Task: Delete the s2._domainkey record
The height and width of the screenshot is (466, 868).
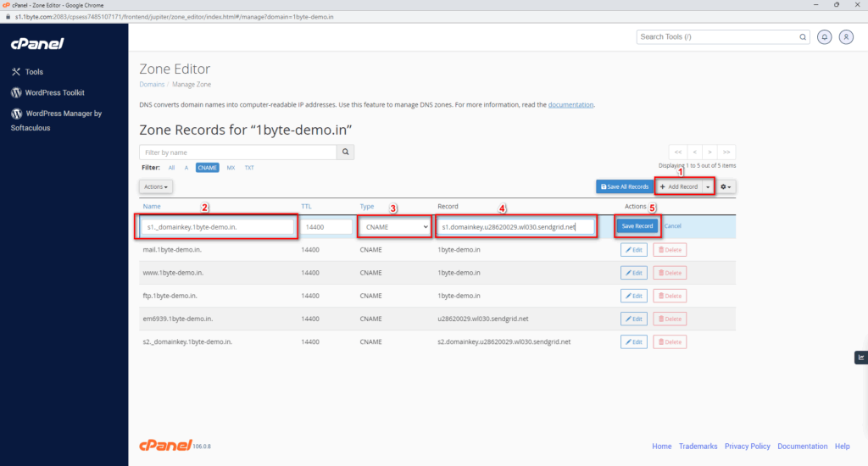Action: (x=670, y=342)
